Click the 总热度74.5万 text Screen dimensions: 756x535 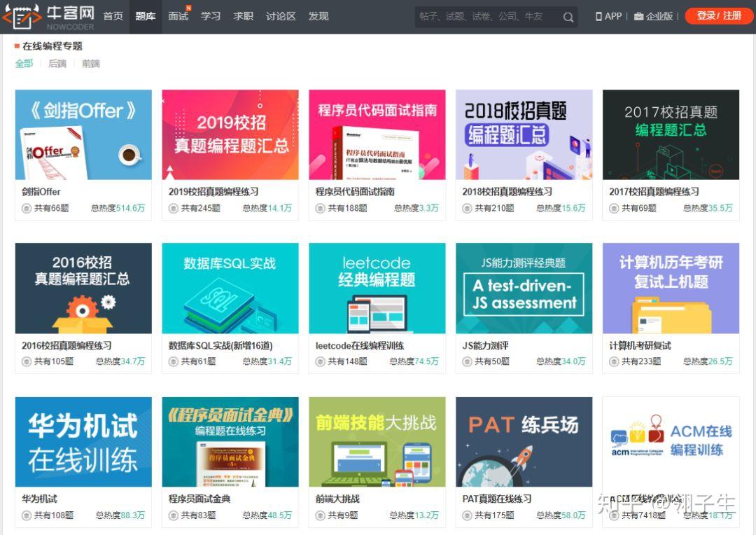point(414,362)
